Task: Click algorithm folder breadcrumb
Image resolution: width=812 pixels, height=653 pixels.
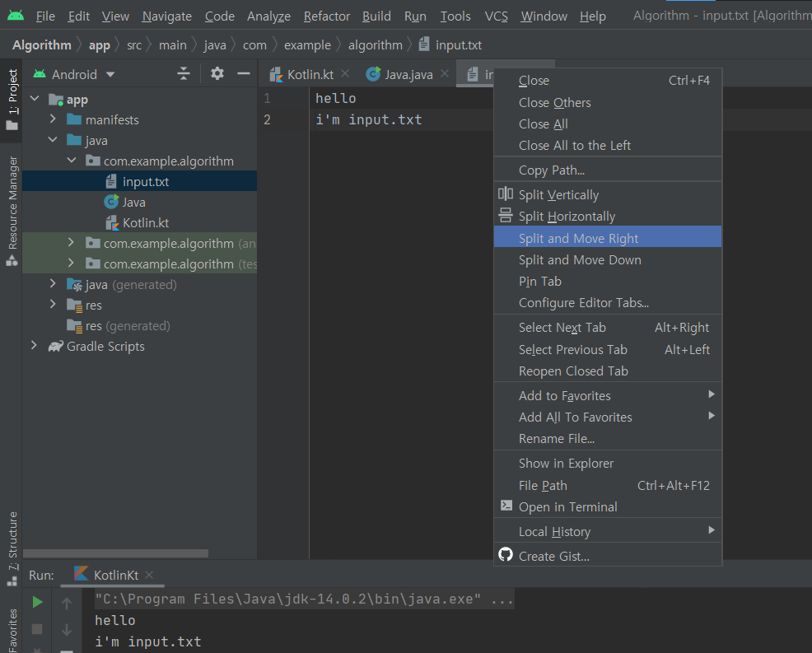Action: (375, 45)
